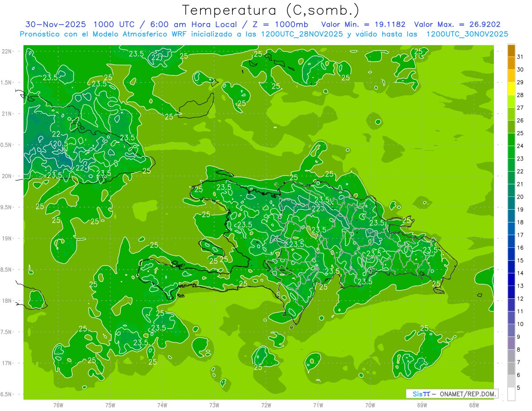532x411 pixels.
Task: Pick the colorbar swatch between 30 and 31
Action: pos(511,63)
